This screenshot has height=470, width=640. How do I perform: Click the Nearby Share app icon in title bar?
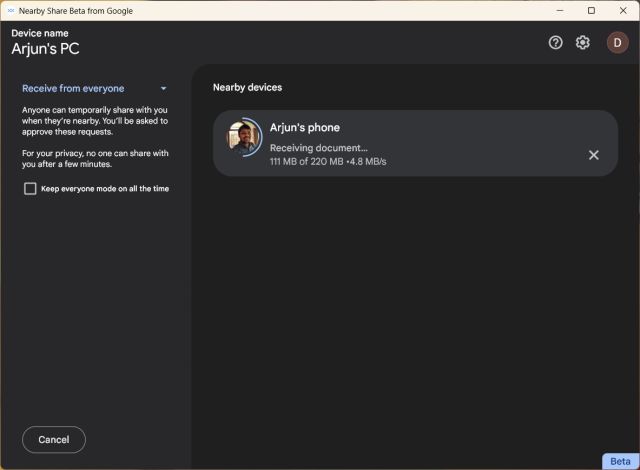click(11, 11)
